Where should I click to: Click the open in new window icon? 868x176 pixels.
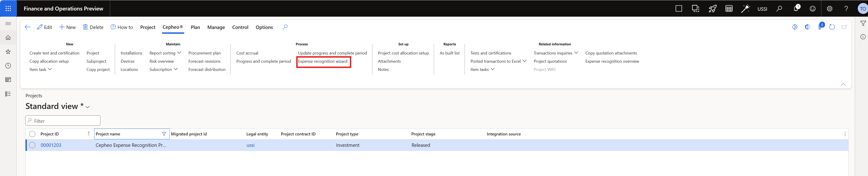[844, 27]
